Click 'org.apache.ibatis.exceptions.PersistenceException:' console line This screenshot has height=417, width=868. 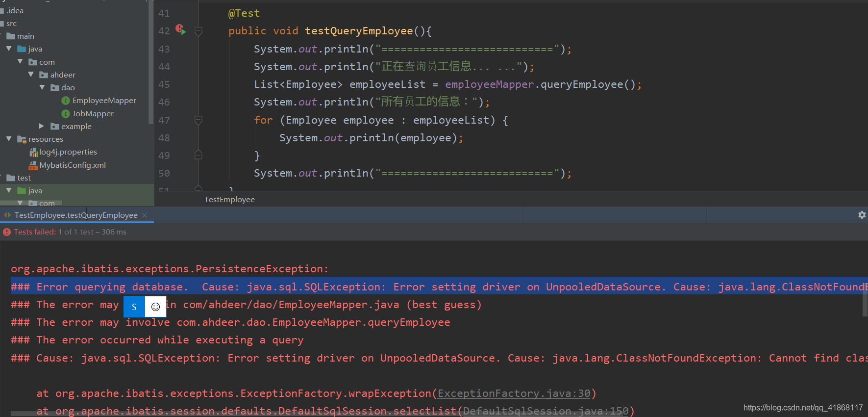coord(170,269)
